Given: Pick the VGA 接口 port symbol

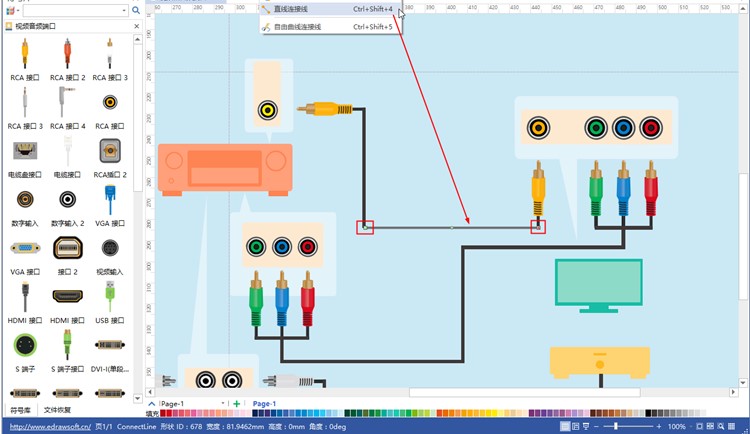Looking at the screenshot, I should coord(25,248).
